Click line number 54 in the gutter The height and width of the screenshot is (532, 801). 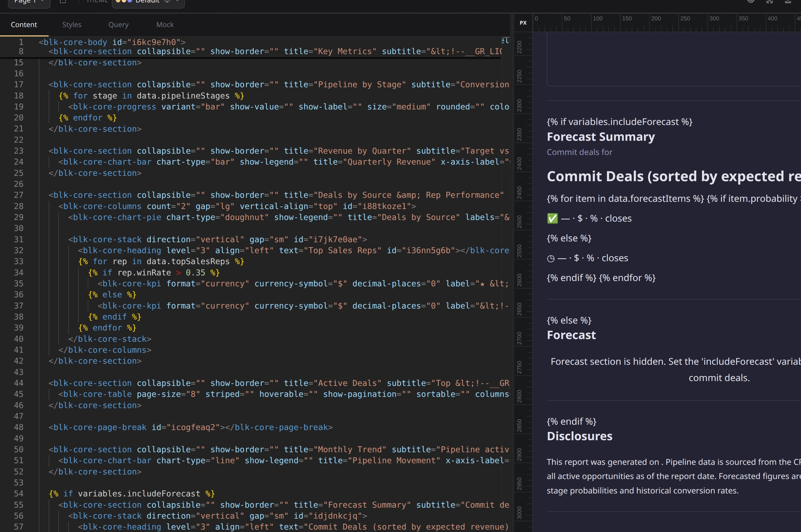pos(19,494)
